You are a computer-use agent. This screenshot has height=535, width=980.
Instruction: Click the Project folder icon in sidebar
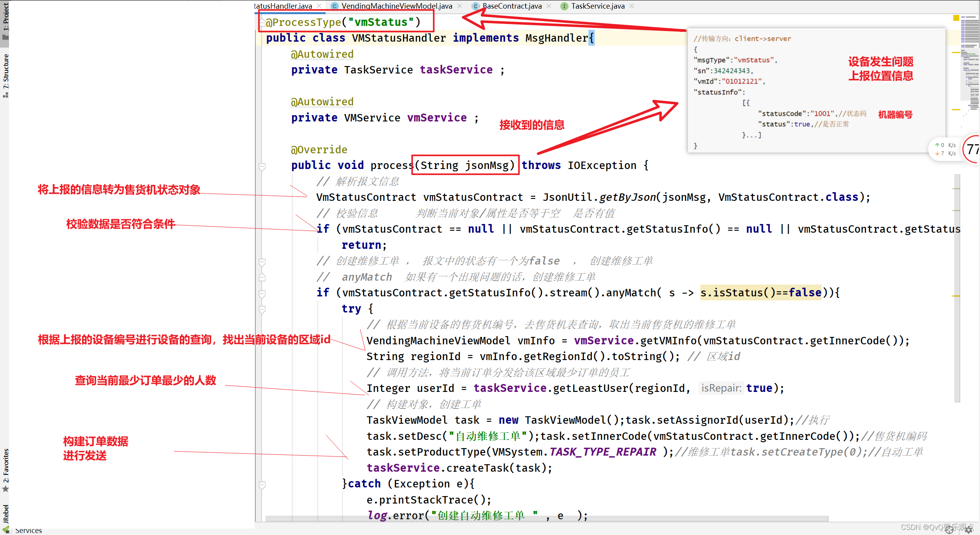click(5, 38)
